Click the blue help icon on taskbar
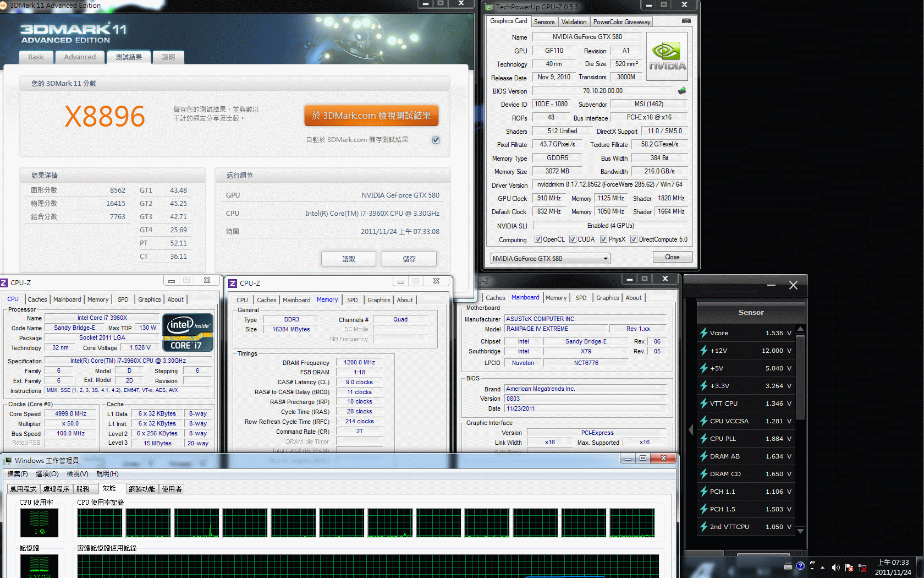 [x=800, y=566]
